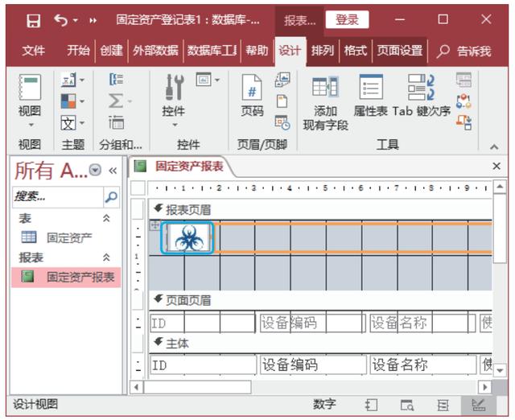515x420 pixels.
Task: Open the 外部数据 ribbon tab
Action: [x=155, y=51]
